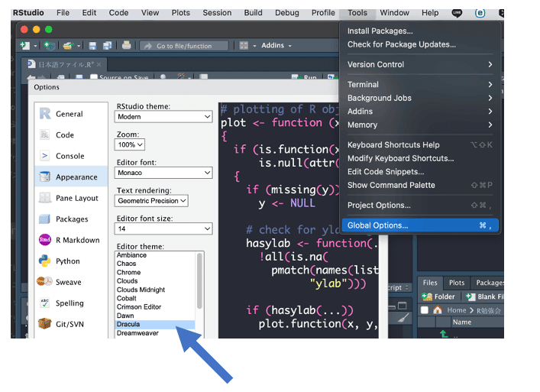Screen dimensions: 540x392
Task: Click the LINE icon in macOS menu bar
Action: tap(457, 13)
